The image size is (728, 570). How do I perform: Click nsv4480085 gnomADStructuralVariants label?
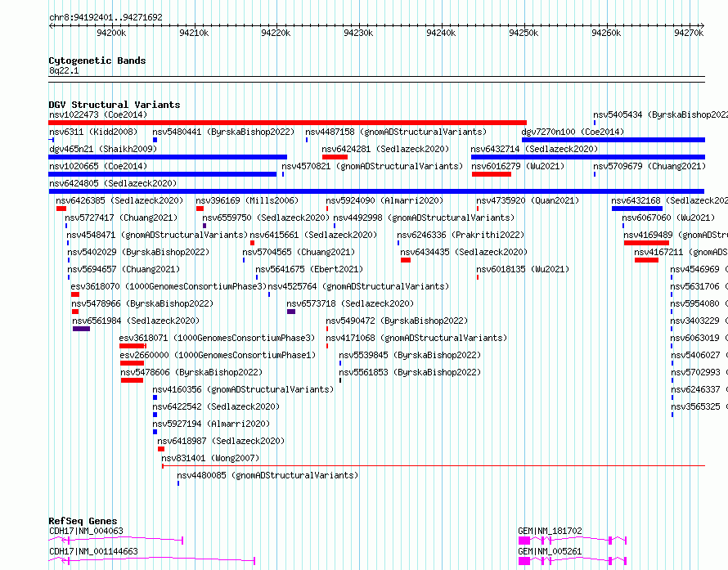click(x=268, y=475)
